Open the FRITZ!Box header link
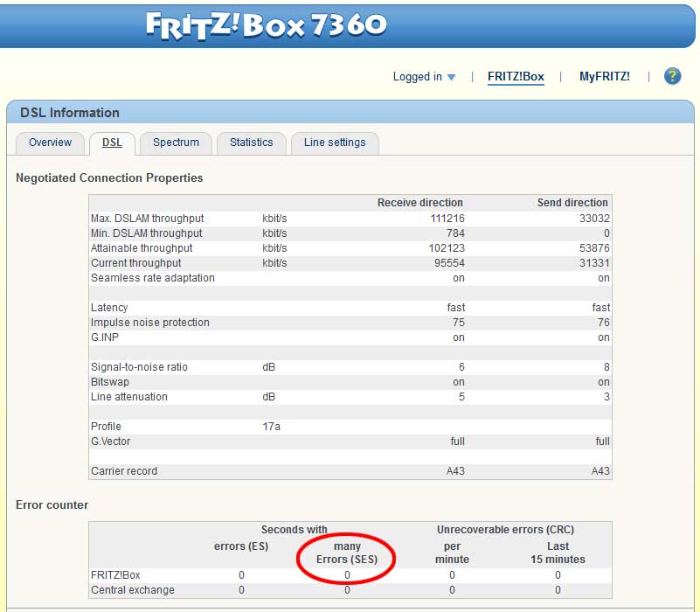This screenshot has width=700, height=612. tap(516, 76)
